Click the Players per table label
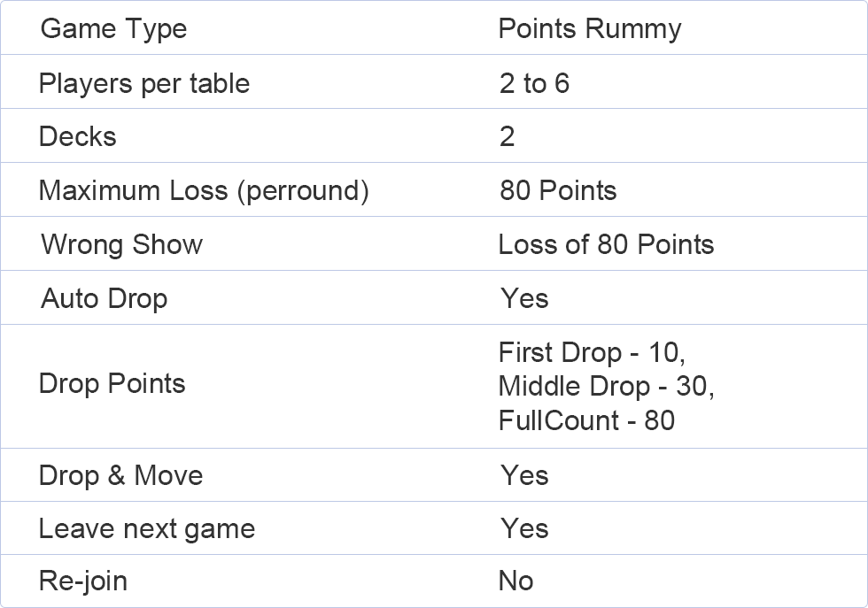The width and height of the screenshot is (868, 608). coord(143,83)
